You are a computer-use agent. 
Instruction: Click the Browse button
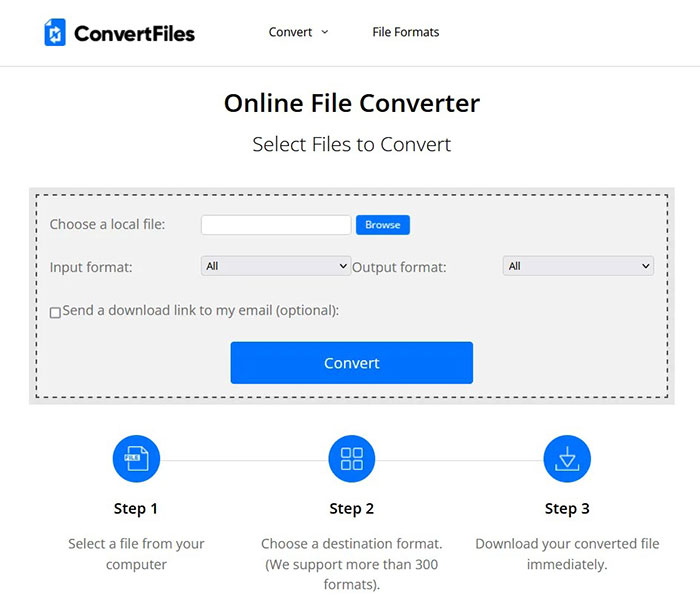tap(383, 225)
